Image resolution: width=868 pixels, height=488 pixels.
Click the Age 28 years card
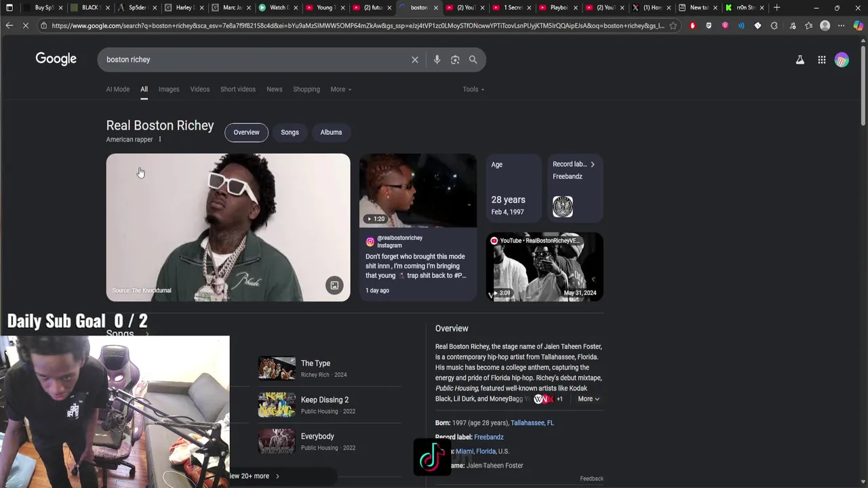513,189
